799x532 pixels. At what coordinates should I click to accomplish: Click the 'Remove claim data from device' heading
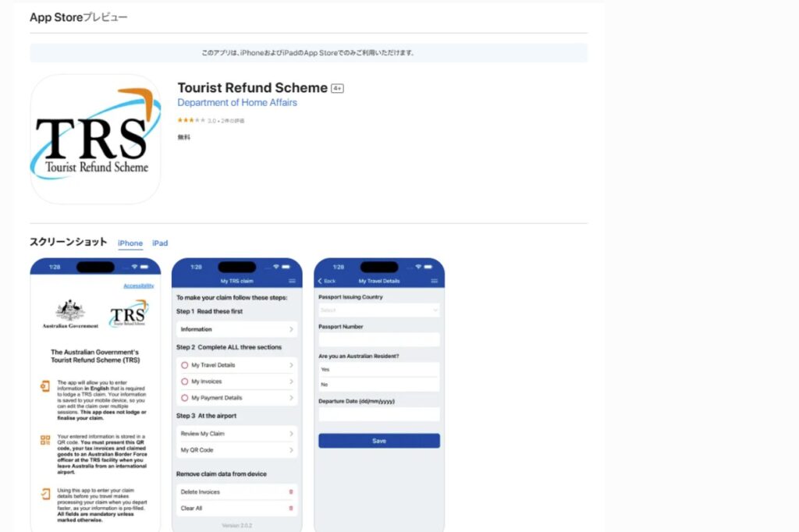(x=221, y=474)
